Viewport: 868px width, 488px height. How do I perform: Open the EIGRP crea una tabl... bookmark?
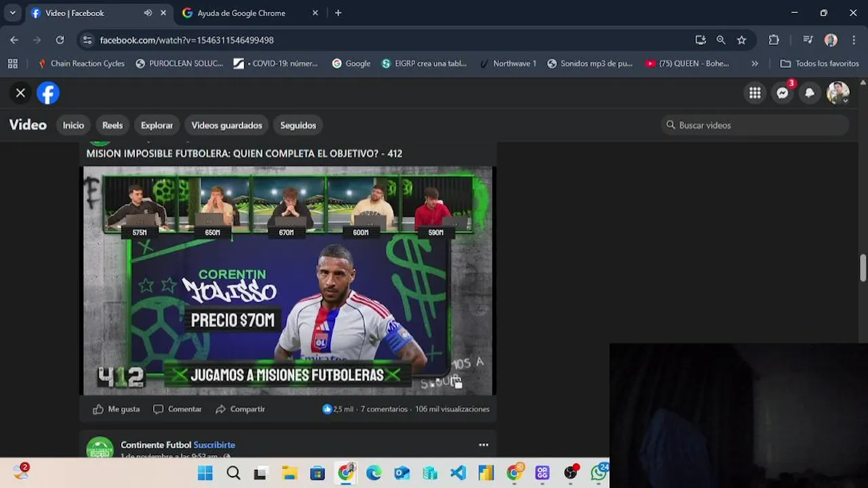coord(425,64)
